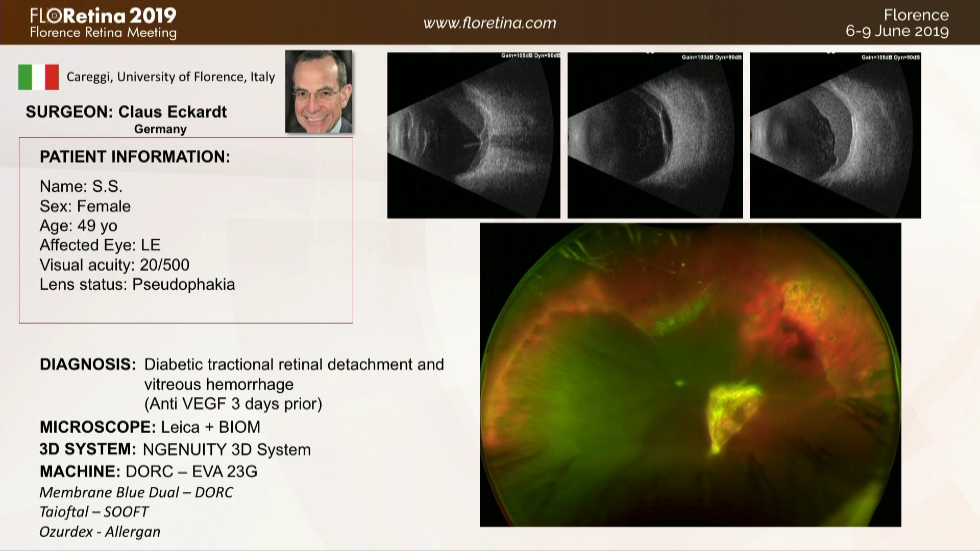Click the surgeon portrait photo
This screenshot has width=980, height=551.
(318, 91)
